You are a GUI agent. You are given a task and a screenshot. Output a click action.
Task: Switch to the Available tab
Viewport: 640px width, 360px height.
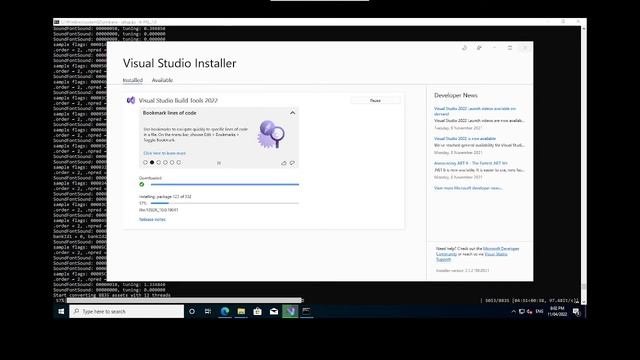pos(162,80)
